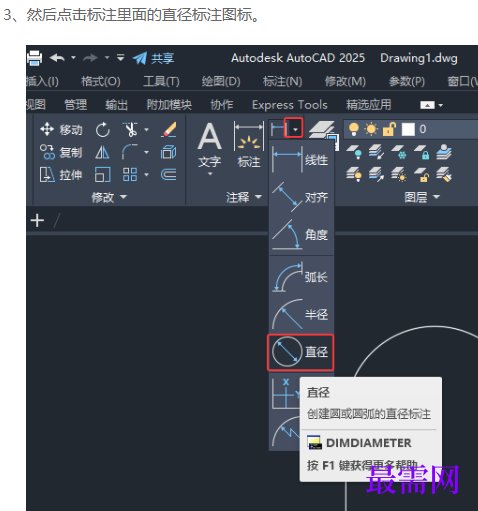Click the new drawing tab plus button

(x=37, y=221)
